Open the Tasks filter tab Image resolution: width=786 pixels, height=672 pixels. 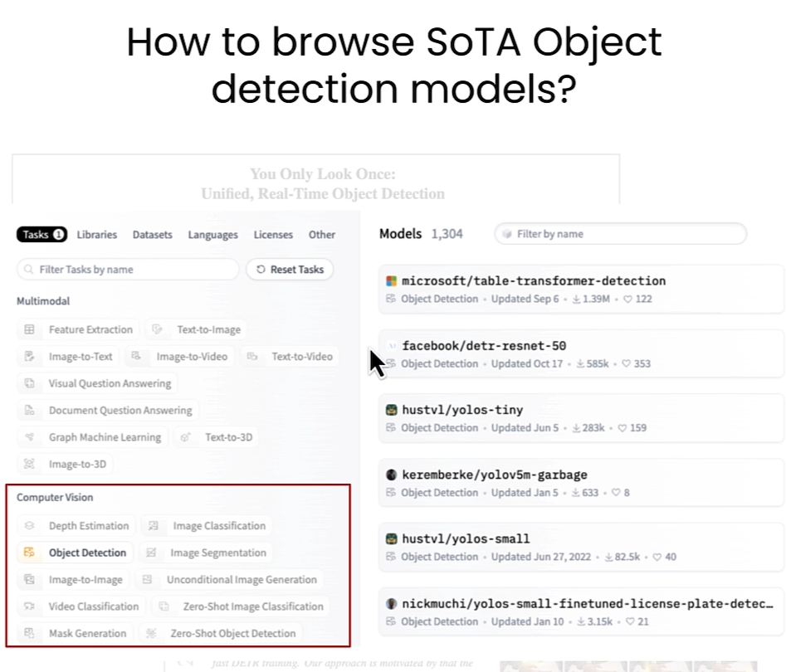tap(41, 235)
